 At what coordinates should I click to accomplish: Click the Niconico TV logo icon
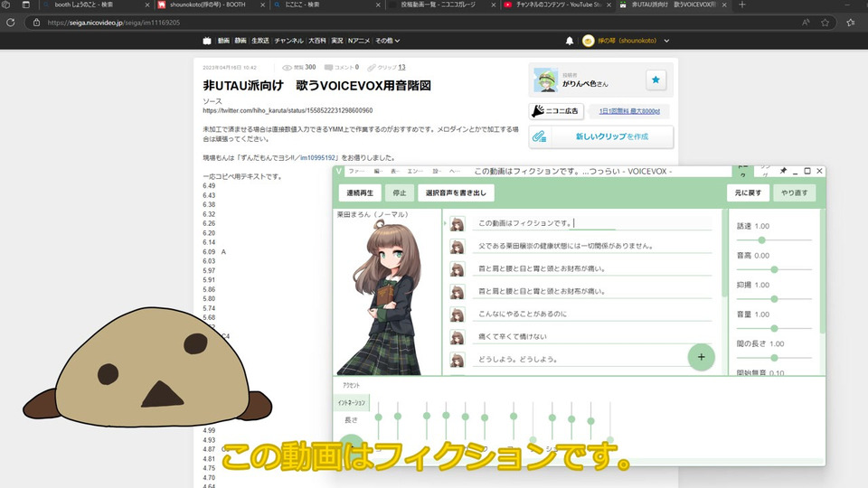point(207,41)
